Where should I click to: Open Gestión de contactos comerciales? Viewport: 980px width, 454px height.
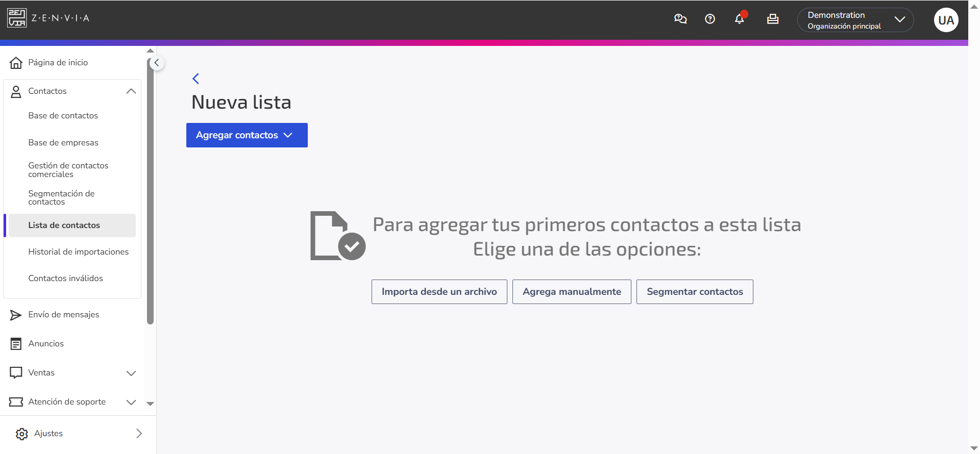68,170
